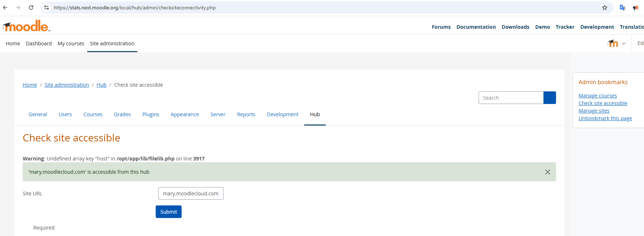
Task: Switch to the Grades tab
Action: tap(123, 114)
